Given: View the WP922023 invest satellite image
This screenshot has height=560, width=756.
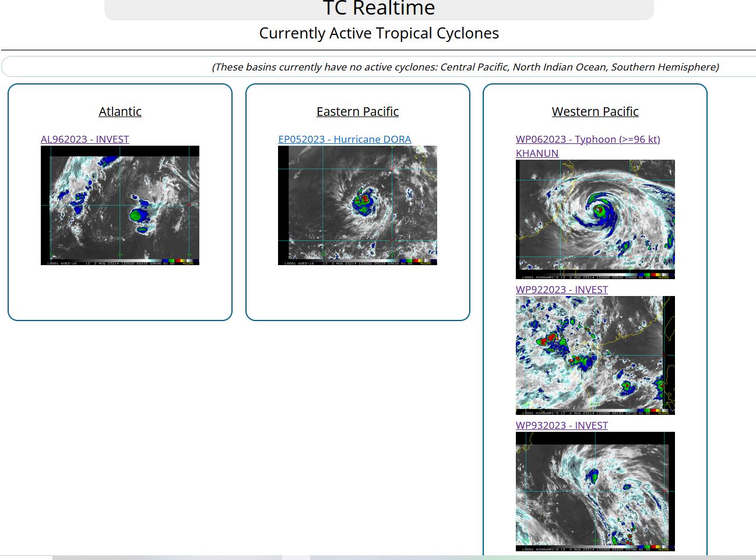Looking at the screenshot, I should tap(595, 355).
